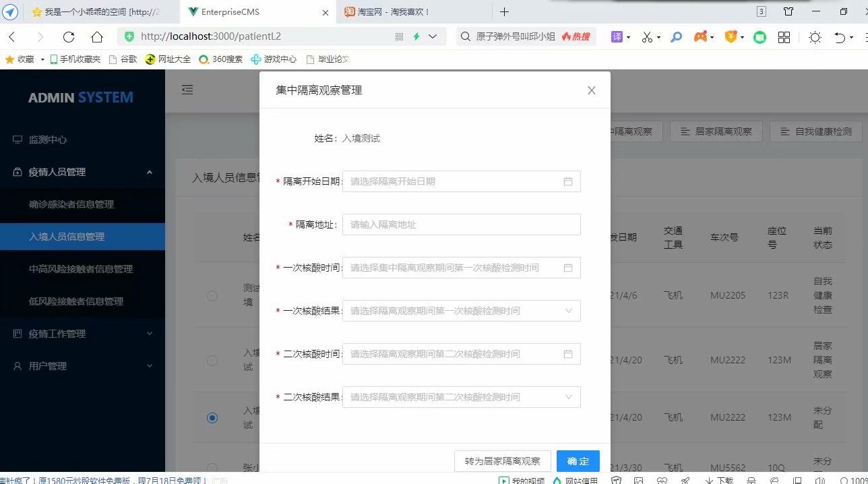The image size is (868, 484).
Task: Click the blue browser profile avatar icon
Action: pos(10,12)
